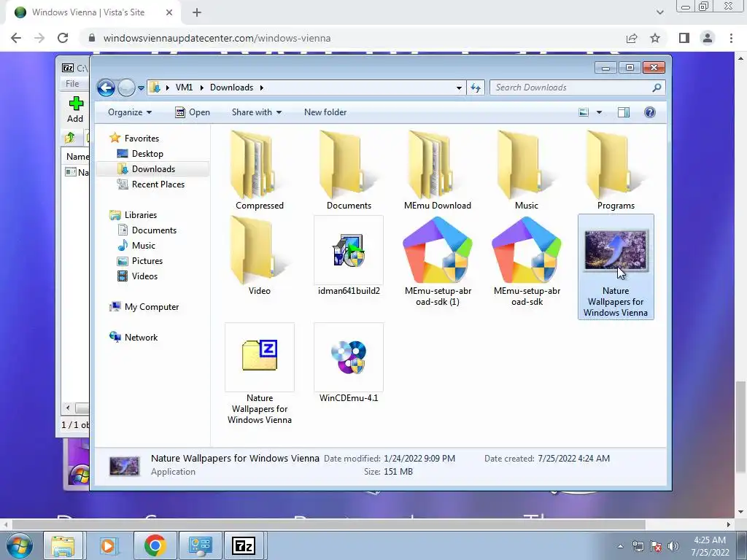Click the Explorer back arrow button
The height and width of the screenshot is (560, 747).
pyautogui.click(x=106, y=87)
